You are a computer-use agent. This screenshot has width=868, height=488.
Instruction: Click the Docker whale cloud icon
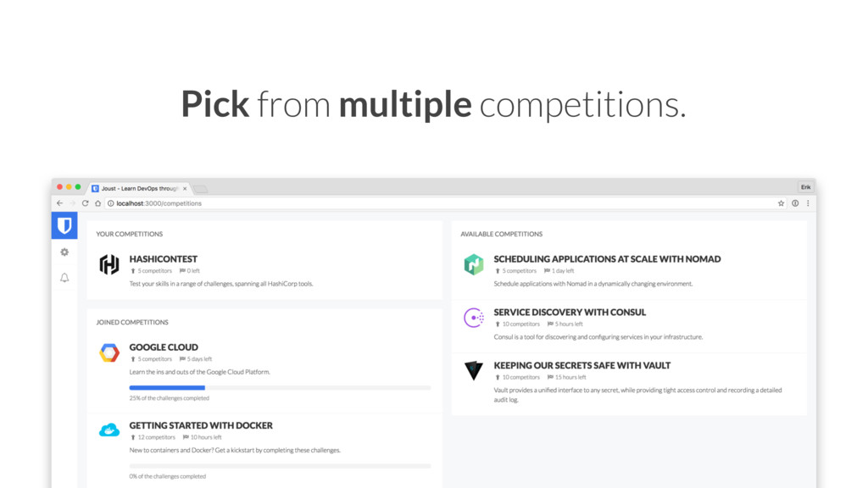pos(109,430)
